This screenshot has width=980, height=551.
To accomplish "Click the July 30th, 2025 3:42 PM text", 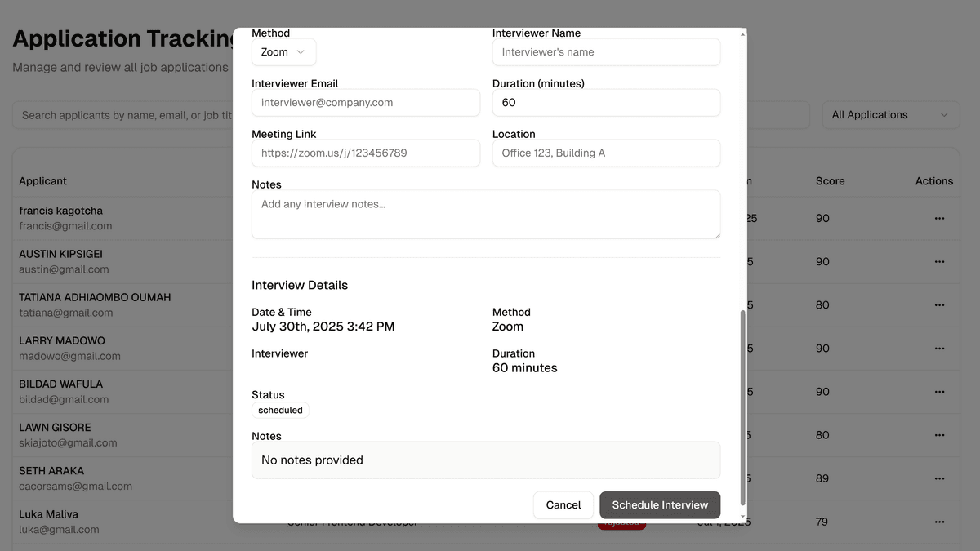I will coord(323,327).
